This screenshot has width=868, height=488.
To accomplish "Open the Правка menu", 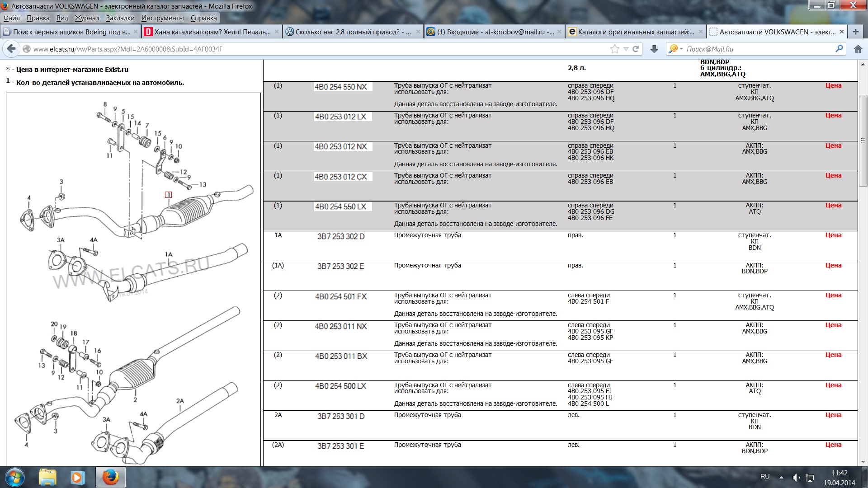I will [38, 18].
